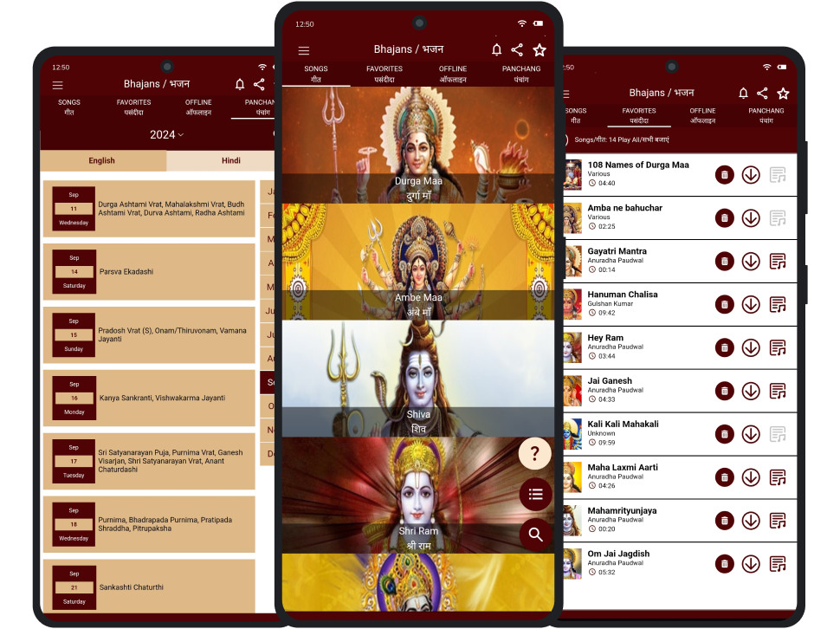This screenshot has width=840, height=629.
Task: Open hamburger menu on left phone
Action: 58,85
